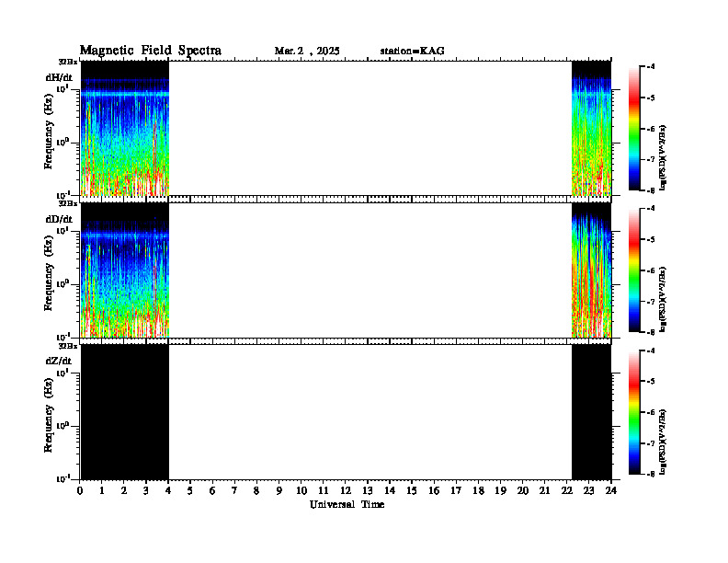The height and width of the screenshot is (563, 728).
Task: Click the dD/dt spectrogram data after 22 UT
Action: 591,270
